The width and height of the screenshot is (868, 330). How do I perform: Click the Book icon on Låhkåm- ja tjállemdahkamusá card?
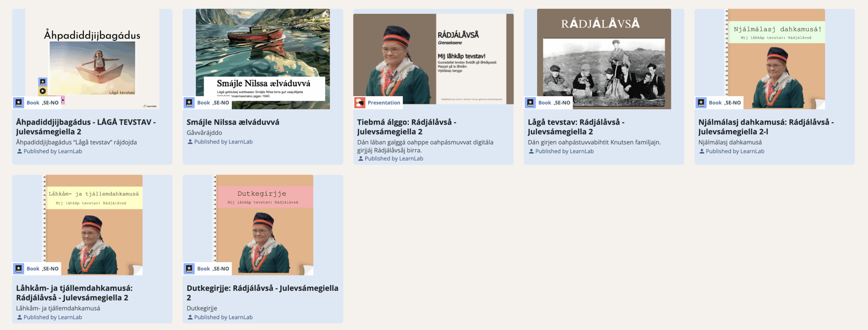[19, 269]
